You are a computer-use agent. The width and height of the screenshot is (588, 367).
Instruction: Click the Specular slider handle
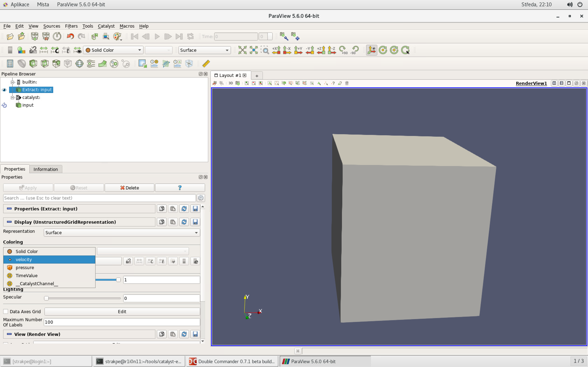46,298
